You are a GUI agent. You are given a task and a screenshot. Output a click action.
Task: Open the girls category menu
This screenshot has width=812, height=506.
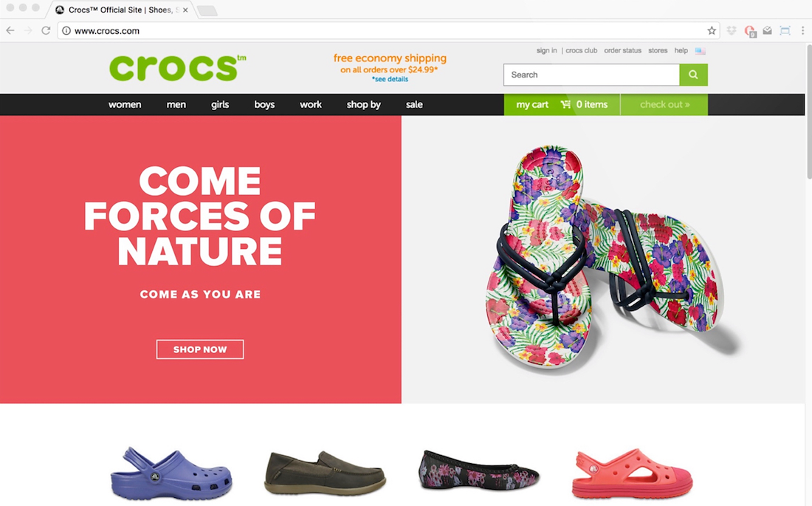pos(220,104)
